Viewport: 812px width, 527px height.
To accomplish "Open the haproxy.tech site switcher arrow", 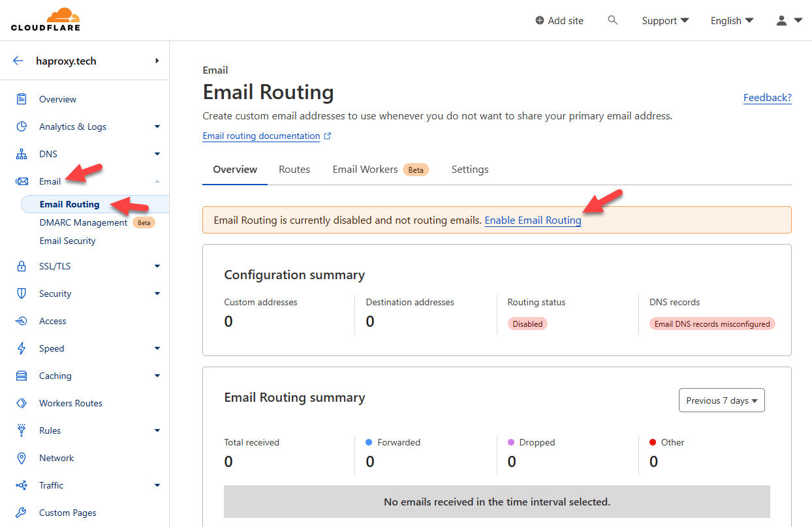I will coord(157,61).
